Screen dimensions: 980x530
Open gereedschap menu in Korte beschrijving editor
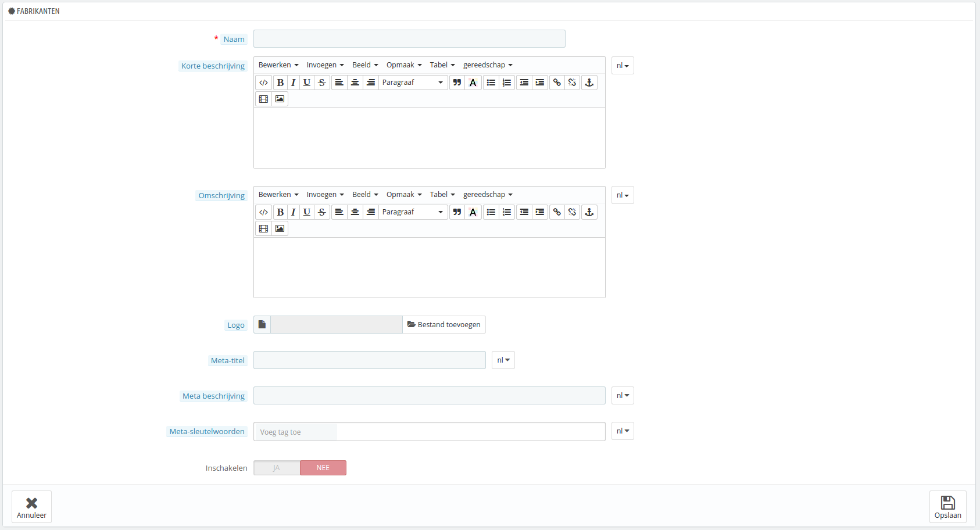tap(488, 65)
